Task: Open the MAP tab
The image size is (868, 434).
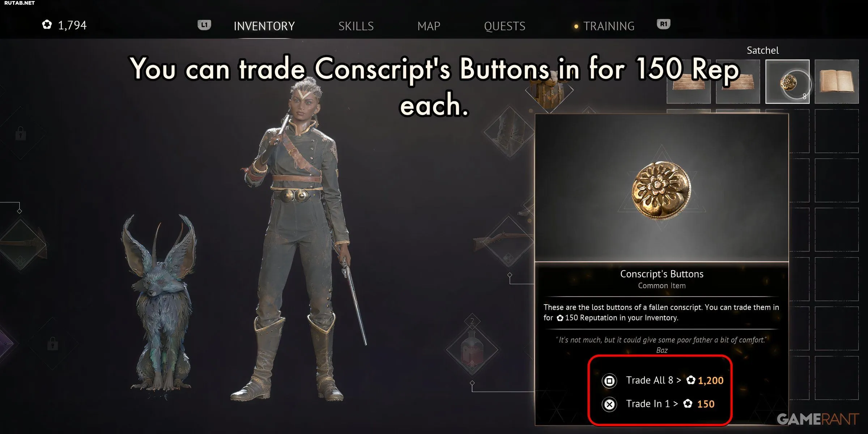Action: point(429,26)
